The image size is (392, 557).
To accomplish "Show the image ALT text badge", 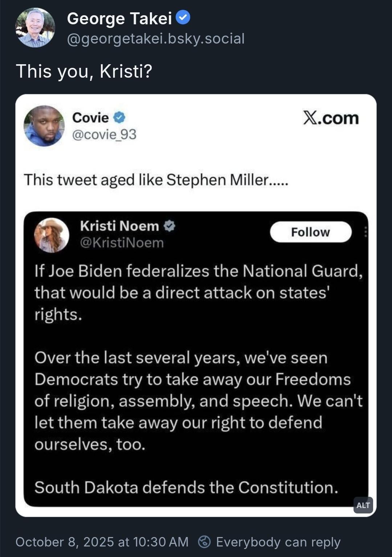I will [363, 505].
